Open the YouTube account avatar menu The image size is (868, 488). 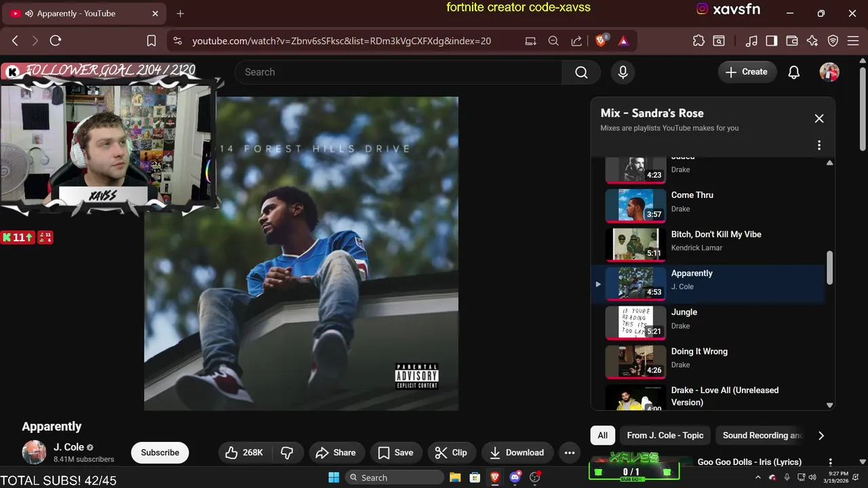click(829, 72)
